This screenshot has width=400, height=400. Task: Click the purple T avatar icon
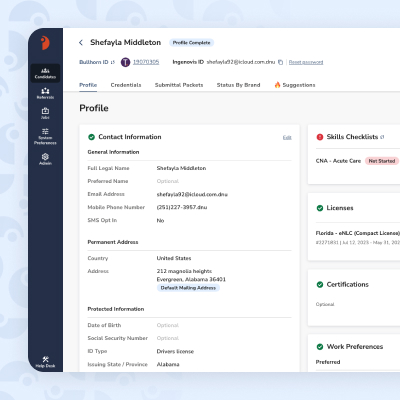pyautogui.click(x=125, y=62)
